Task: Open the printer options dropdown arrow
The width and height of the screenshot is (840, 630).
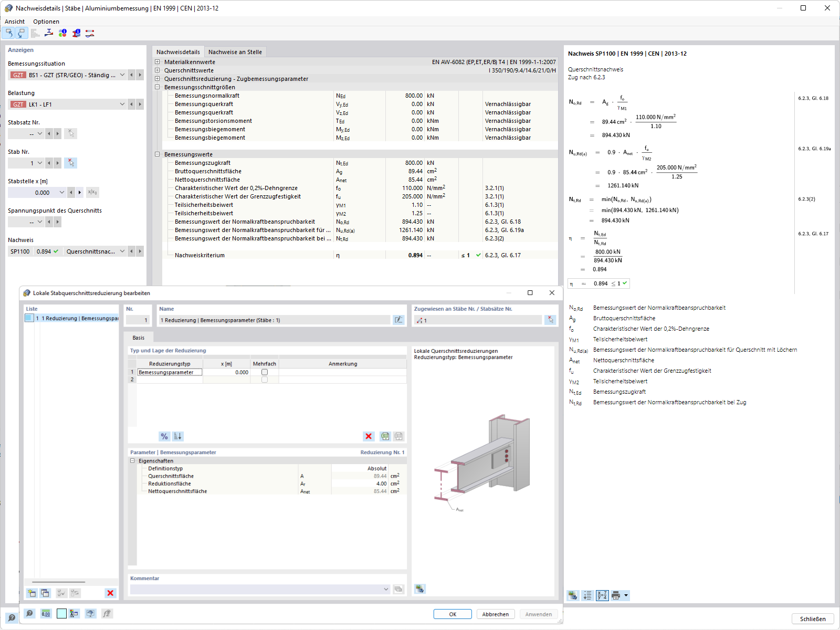Action: (626, 595)
